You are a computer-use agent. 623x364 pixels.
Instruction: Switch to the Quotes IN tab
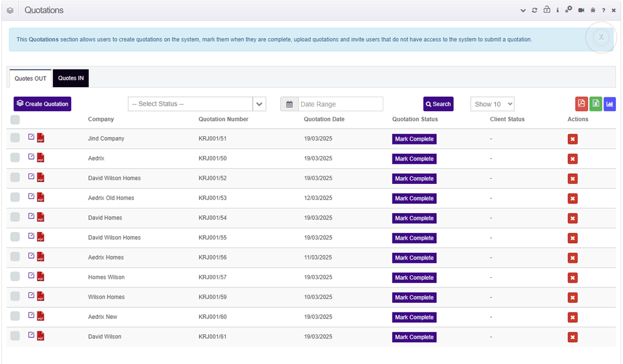tap(70, 78)
